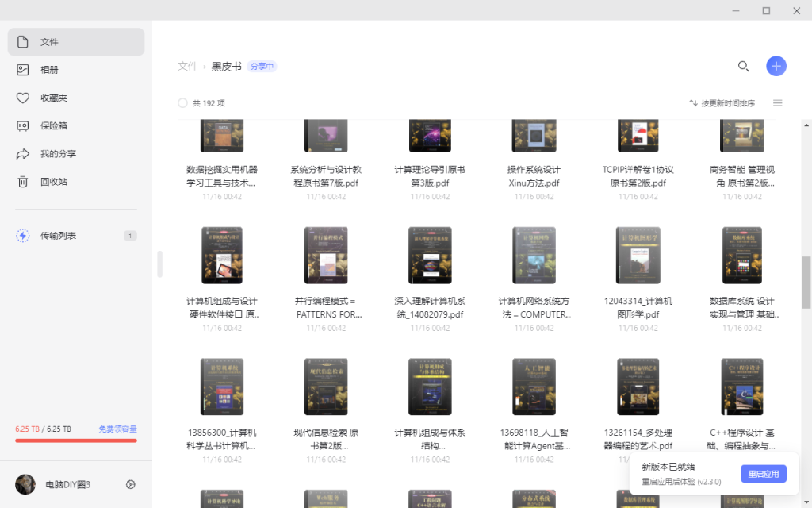Click the sidebar collapse handle
The width and height of the screenshot is (812, 508).
[x=159, y=264]
